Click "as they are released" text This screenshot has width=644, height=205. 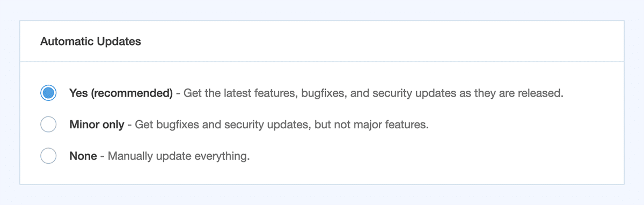tap(517, 93)
